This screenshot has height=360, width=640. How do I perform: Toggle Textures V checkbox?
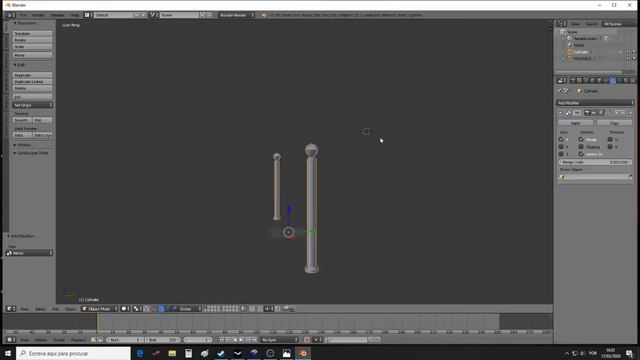pos(610,147)
